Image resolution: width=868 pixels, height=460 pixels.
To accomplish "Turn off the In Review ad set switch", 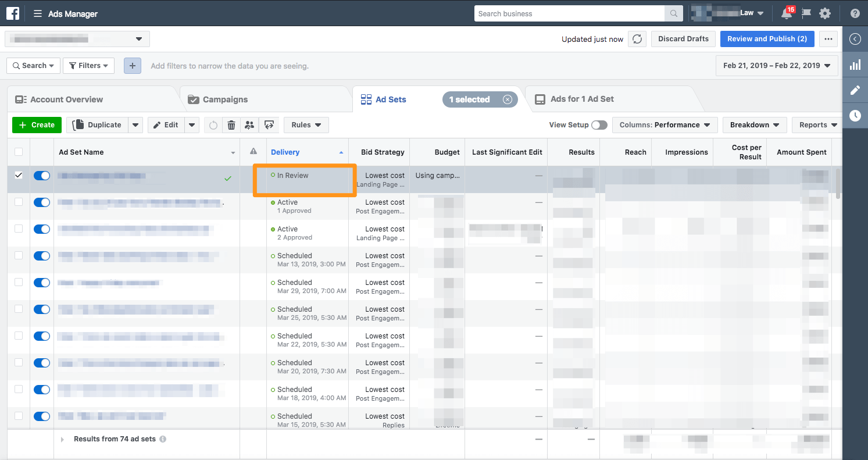I will (42, 176).
